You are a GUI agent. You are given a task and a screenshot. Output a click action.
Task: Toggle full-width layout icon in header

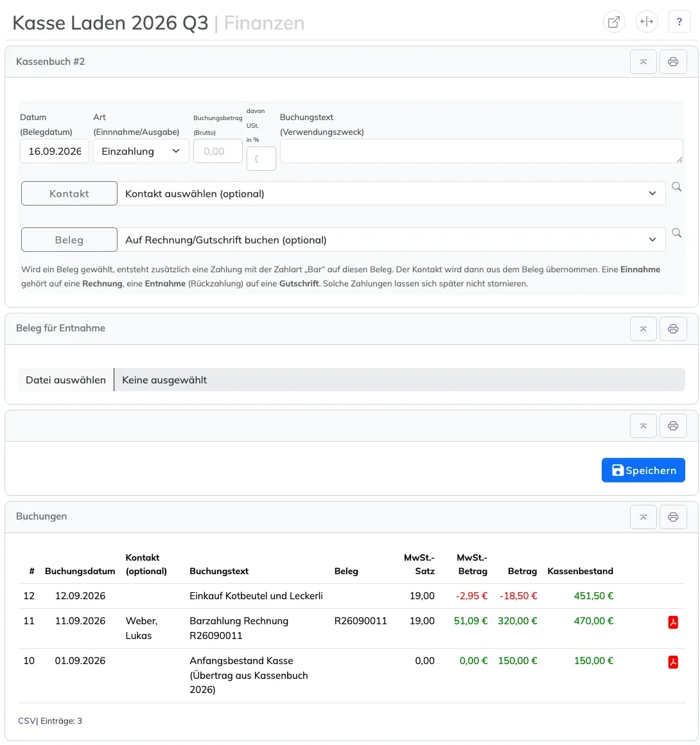point(646,22)
